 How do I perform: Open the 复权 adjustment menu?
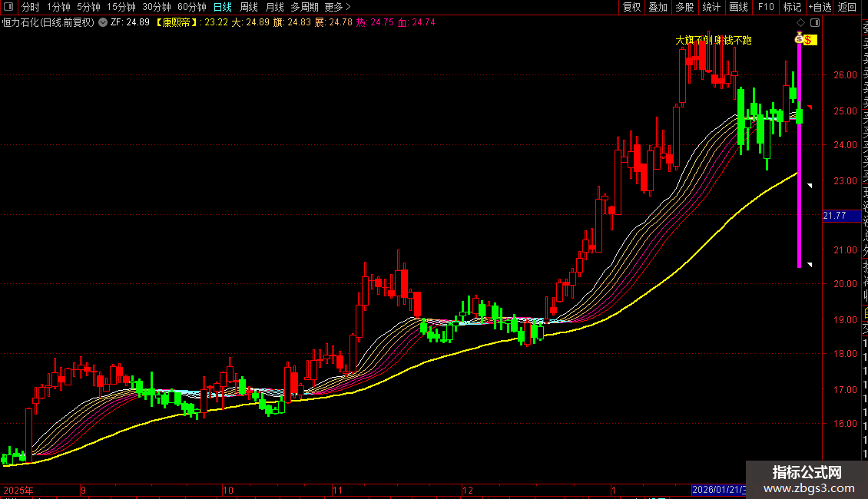pyautogui.click(x=631, y=7)
